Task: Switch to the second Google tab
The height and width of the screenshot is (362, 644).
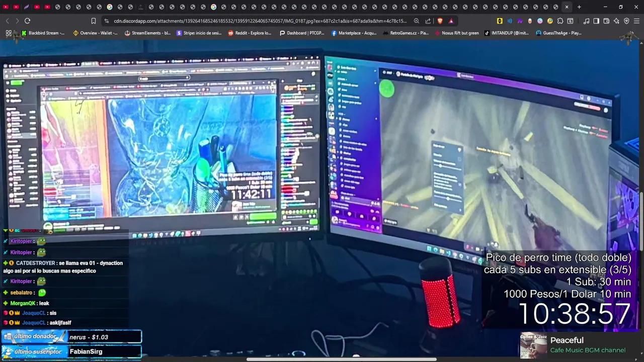Action: (213, 7)
